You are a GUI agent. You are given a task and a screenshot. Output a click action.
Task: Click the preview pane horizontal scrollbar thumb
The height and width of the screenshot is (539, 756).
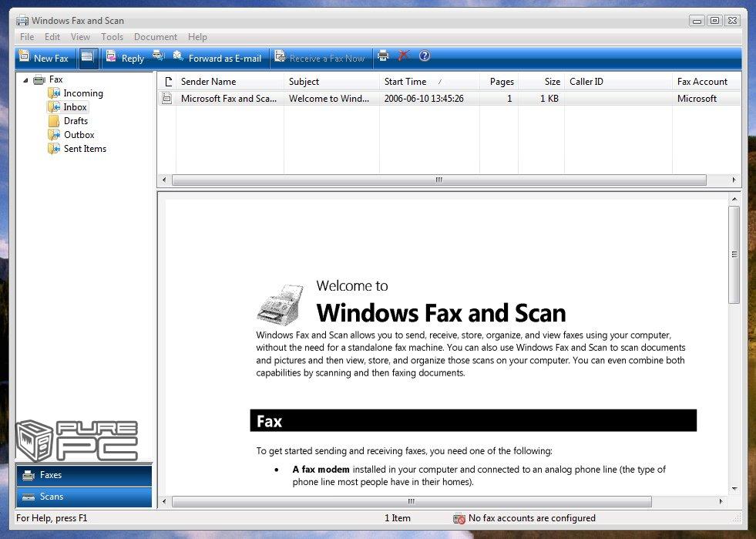click(412, 501)
